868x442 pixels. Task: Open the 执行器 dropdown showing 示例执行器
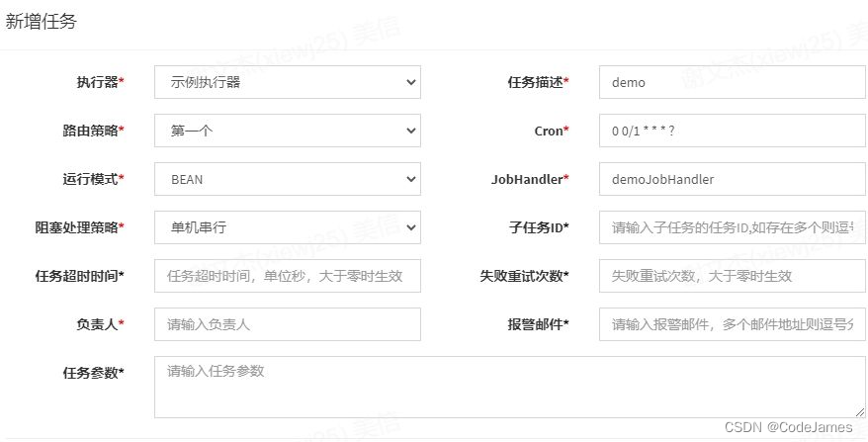click(288, 82)
